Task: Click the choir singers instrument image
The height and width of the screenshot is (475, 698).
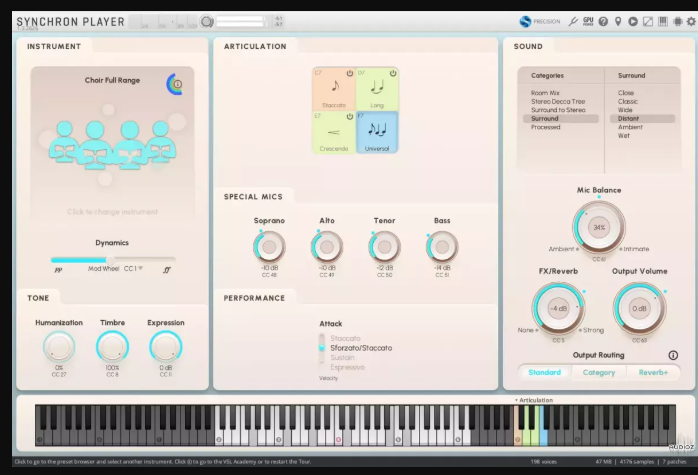Action: 112,145
